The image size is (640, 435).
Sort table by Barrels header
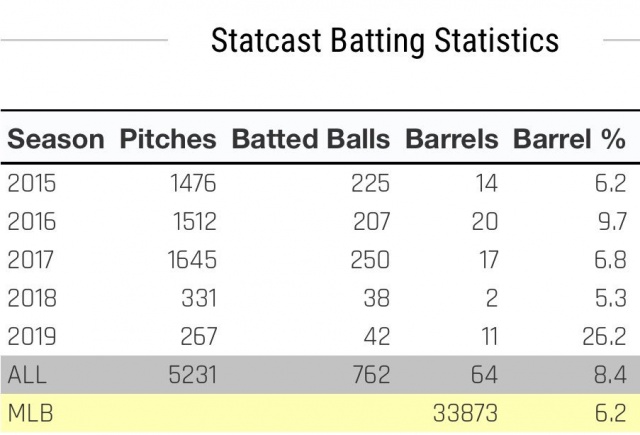click(x=451, y=139)
